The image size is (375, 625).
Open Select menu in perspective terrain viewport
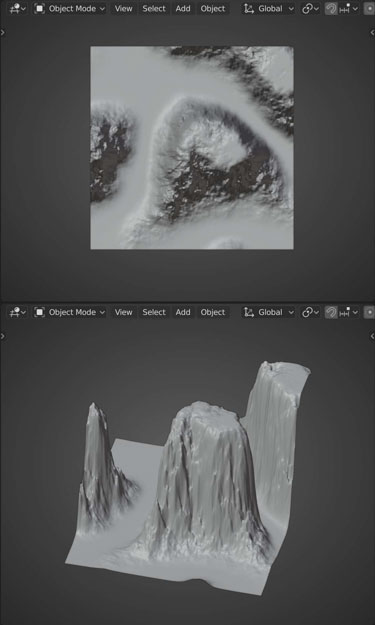[x=154, y=312]
